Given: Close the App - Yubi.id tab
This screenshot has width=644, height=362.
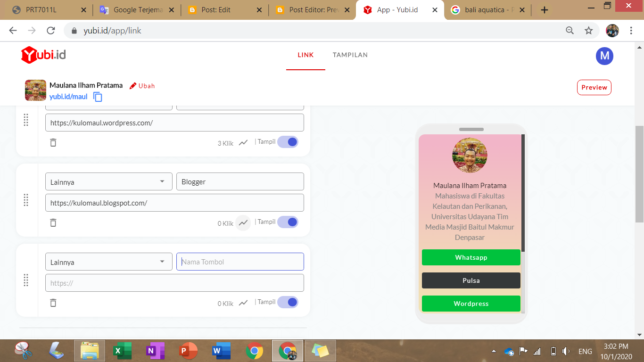Looking at the screenshot, I should 435,10.
